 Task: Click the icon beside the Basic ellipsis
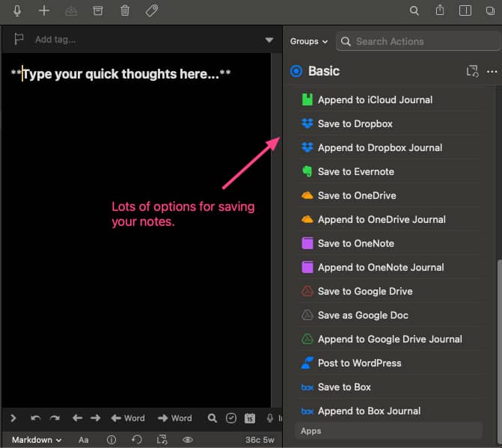tap(472, 71)
